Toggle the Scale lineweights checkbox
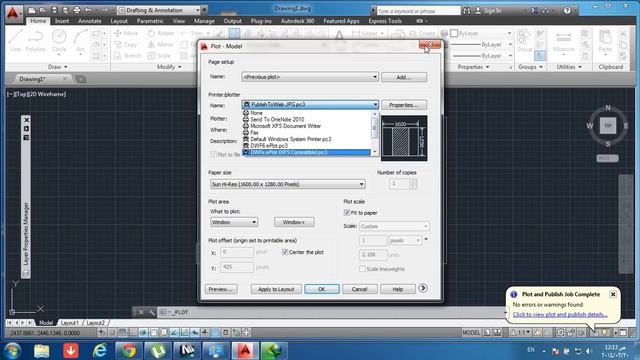The height and width of the screenshot is (360, 640). pos(362,269)
